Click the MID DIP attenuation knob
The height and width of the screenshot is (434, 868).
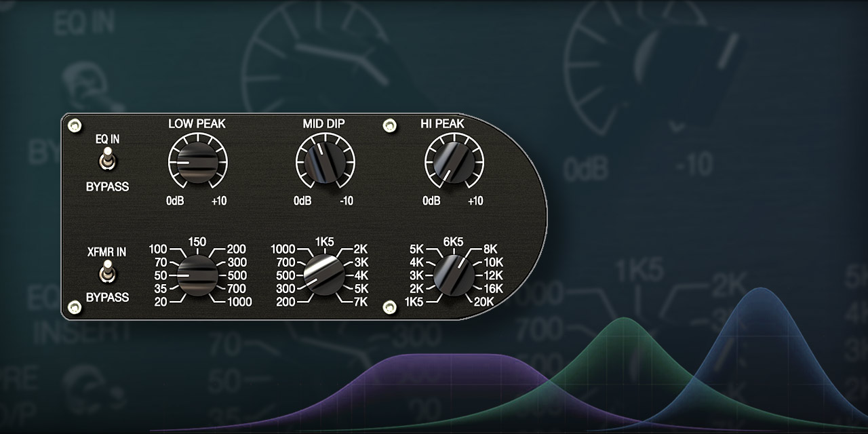point(326,161)
